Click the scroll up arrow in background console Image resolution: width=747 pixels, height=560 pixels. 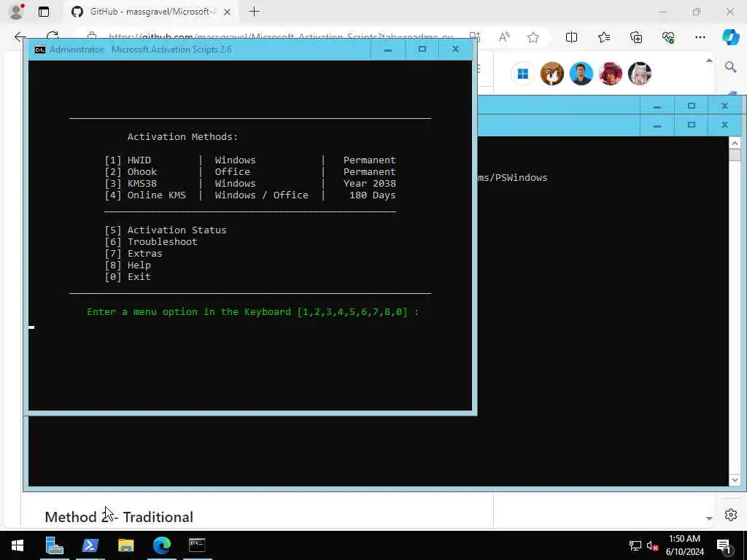735,143
